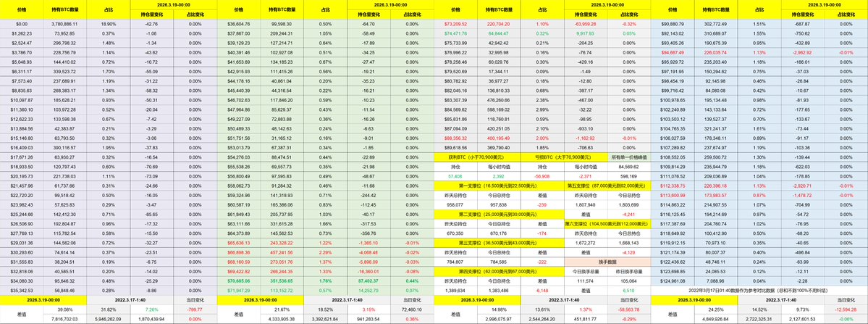This screenshot has height=324, width=868.
Task: Click the 7,816,702.03 total cell
Action: point(65,317)
